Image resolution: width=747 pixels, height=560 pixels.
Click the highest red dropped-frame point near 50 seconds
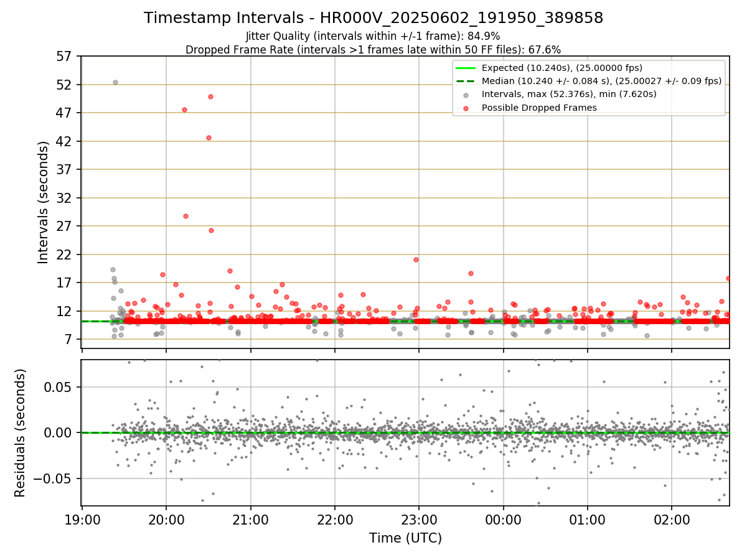coord(210,96)
